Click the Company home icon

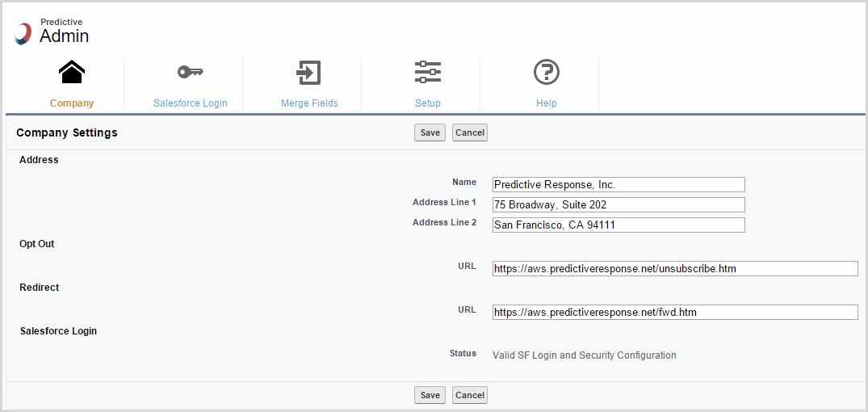tap(72, 73)
